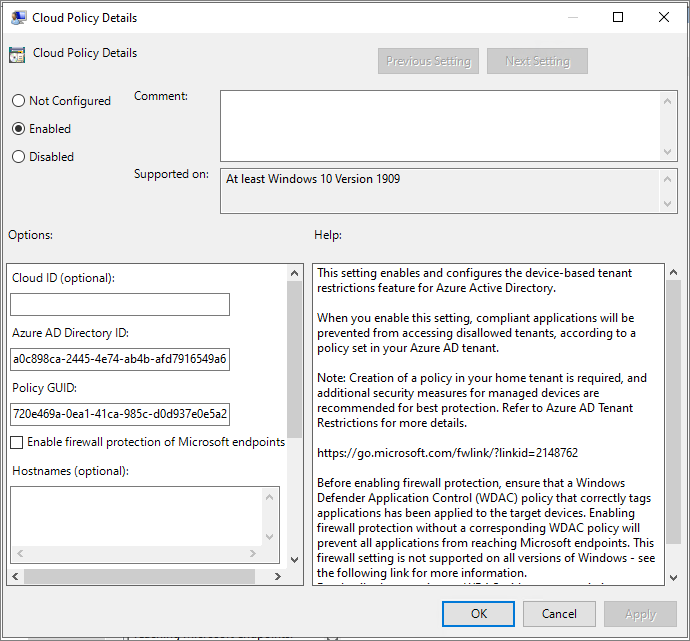Viewport: 690px width, 641px height.
Task: Click the 'Supported on:' label
Action: point(171,174)
